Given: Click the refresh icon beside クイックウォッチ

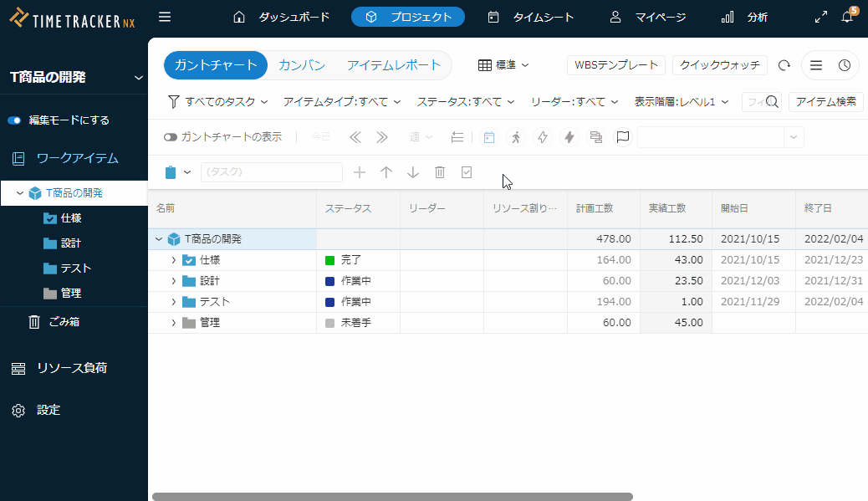Looking at the screenshot, I should coord(784,65).
